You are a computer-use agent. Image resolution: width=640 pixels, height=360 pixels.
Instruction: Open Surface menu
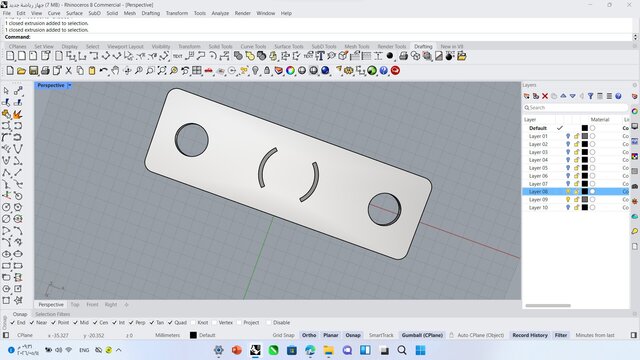74,13
